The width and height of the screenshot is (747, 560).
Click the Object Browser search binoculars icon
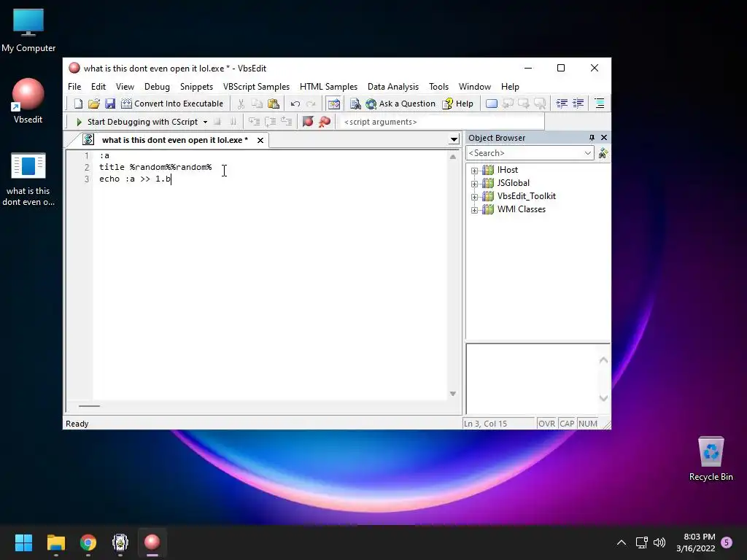coord(603,153)
